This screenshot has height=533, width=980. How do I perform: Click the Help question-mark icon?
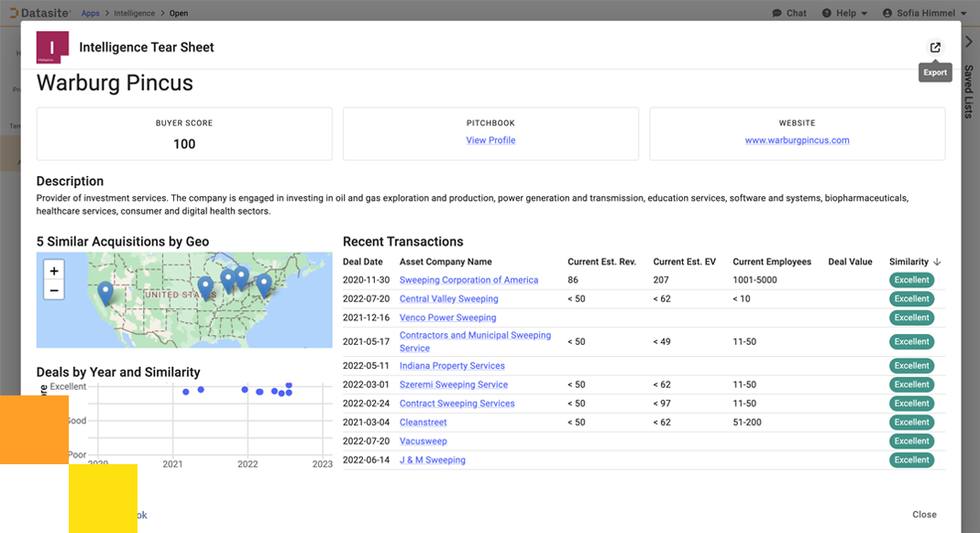826,13
